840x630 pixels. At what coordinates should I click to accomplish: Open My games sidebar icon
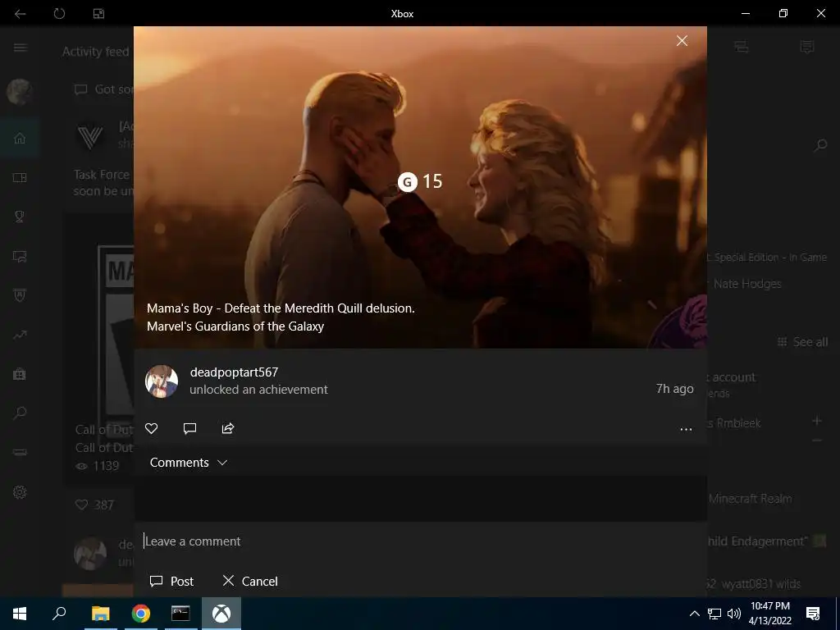[20, 177]
